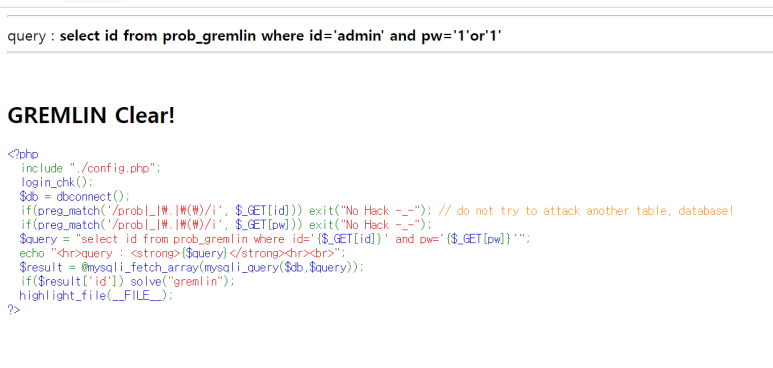The width and height of the screenshot is (773, 368).
Task: Click the preg_match line checking $_GET[pw]
Action: pyautogui.click(x=226, y=225)
